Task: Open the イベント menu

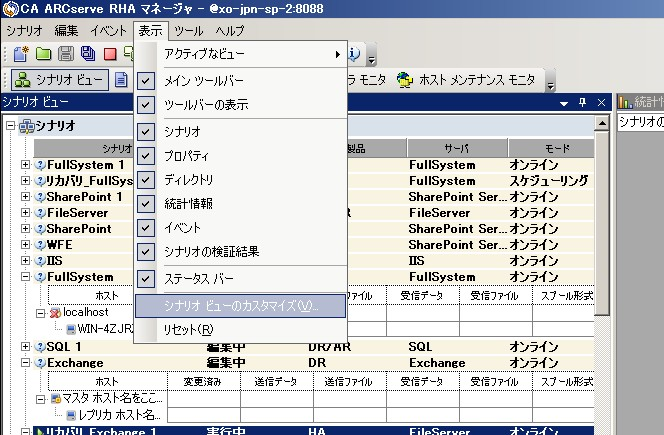Action: [108, 30]
